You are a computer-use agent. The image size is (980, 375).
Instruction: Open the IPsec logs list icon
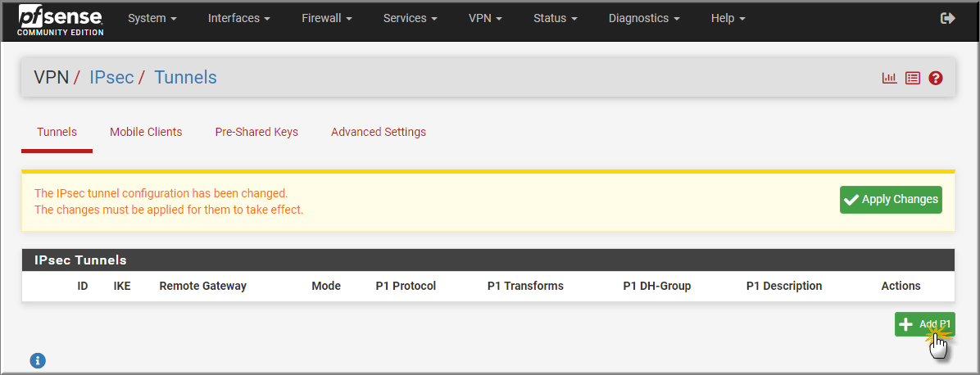tap(913, 78)
